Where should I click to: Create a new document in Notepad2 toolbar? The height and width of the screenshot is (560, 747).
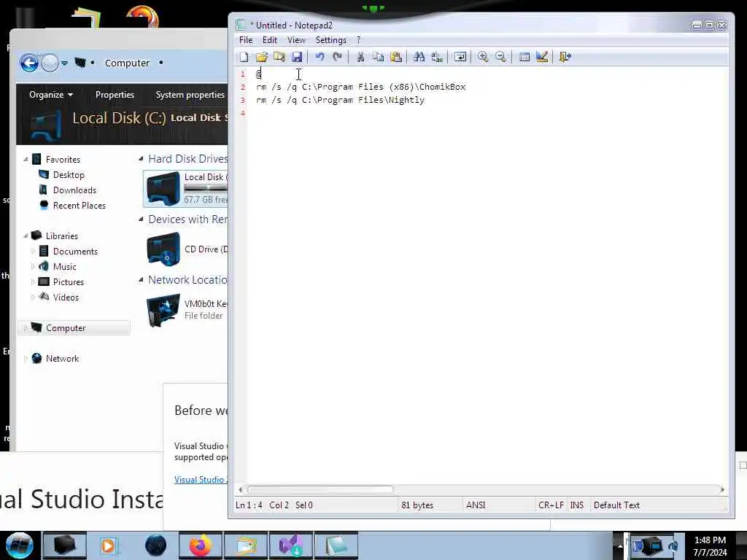click(x=244, y=57)
